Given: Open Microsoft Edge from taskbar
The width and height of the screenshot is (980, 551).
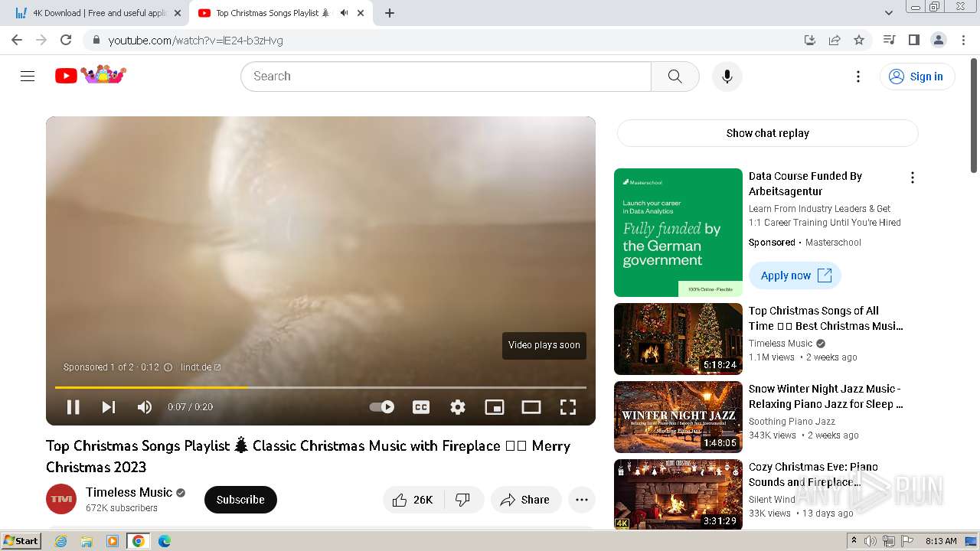Looking at the screenshot, I should pyautogui.click(x=165, y=541).
